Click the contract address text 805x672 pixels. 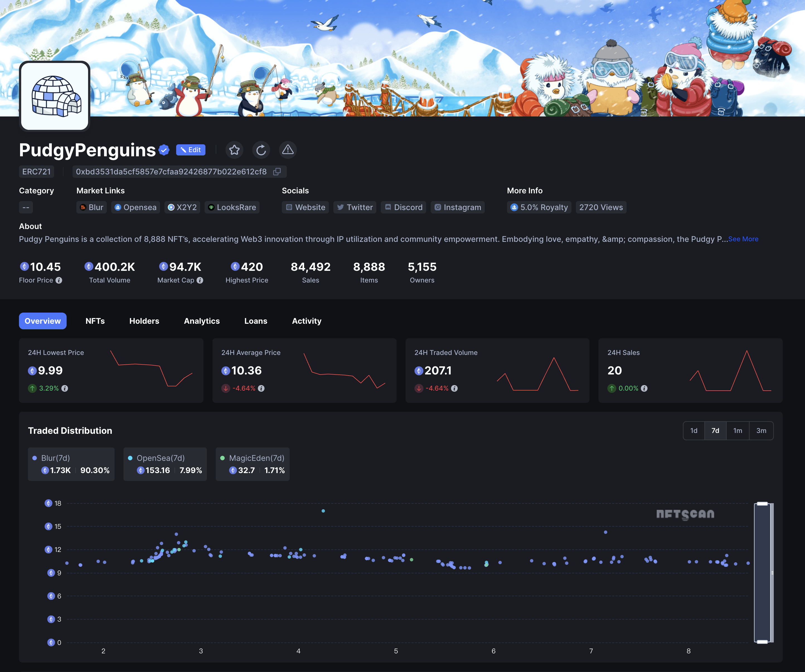point(171,172)
